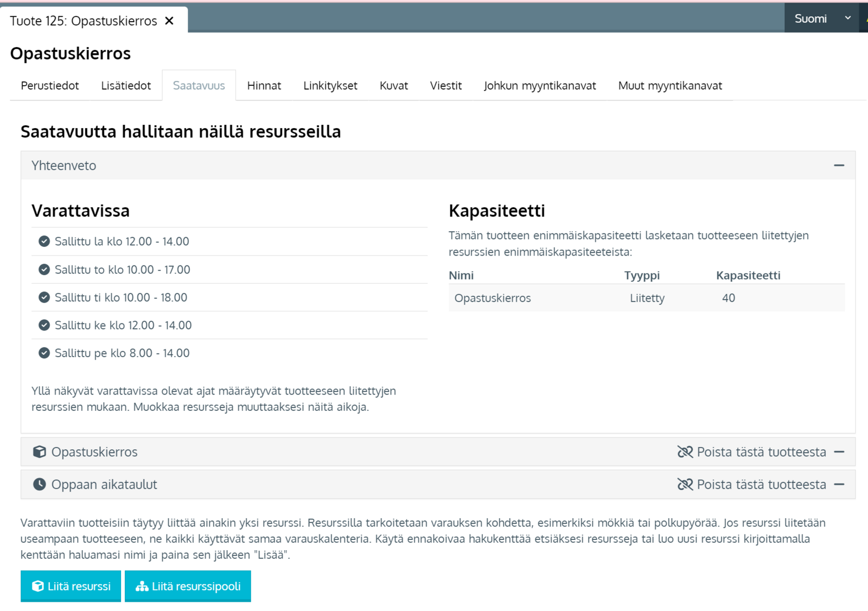Screen dimensions: 868x611
Task: Select the Opastuskierros row in capacity table
Action: pos(646,298)
